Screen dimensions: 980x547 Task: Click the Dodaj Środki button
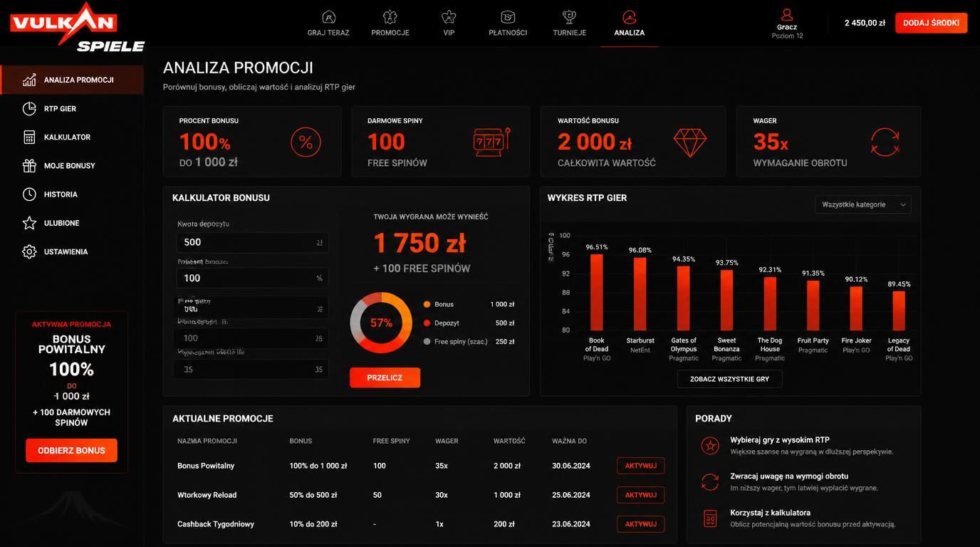932,23
